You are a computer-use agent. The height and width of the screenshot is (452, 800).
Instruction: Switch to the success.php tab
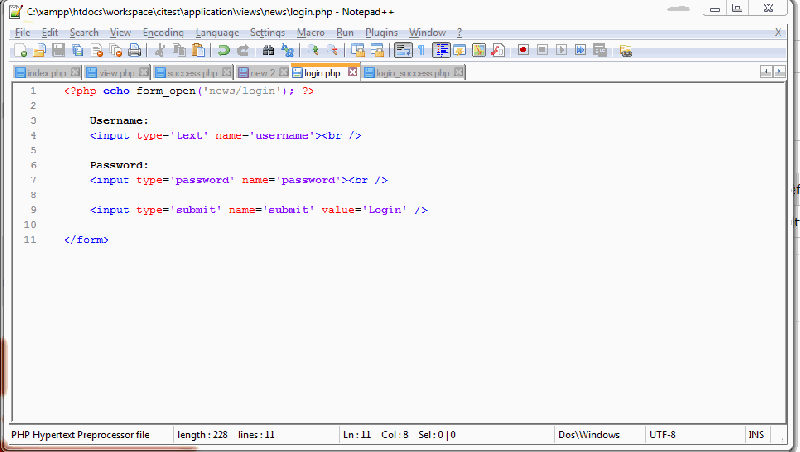tap(192, 73)
